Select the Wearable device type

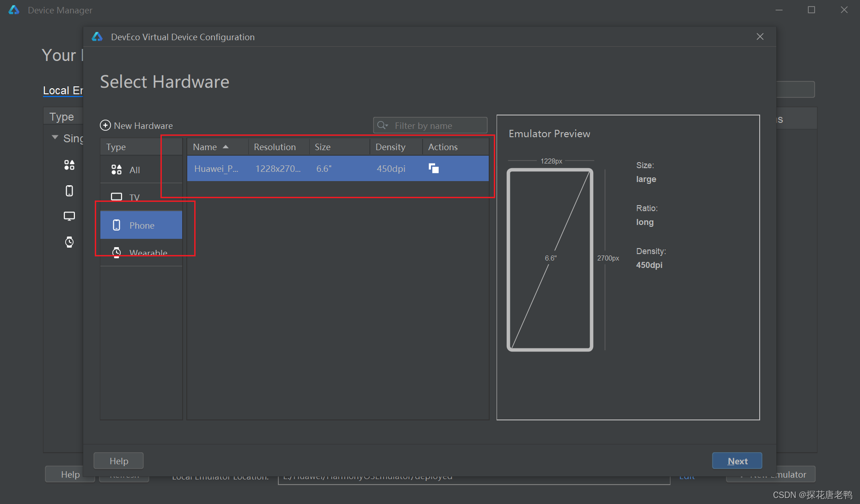(x=141, y=252)
